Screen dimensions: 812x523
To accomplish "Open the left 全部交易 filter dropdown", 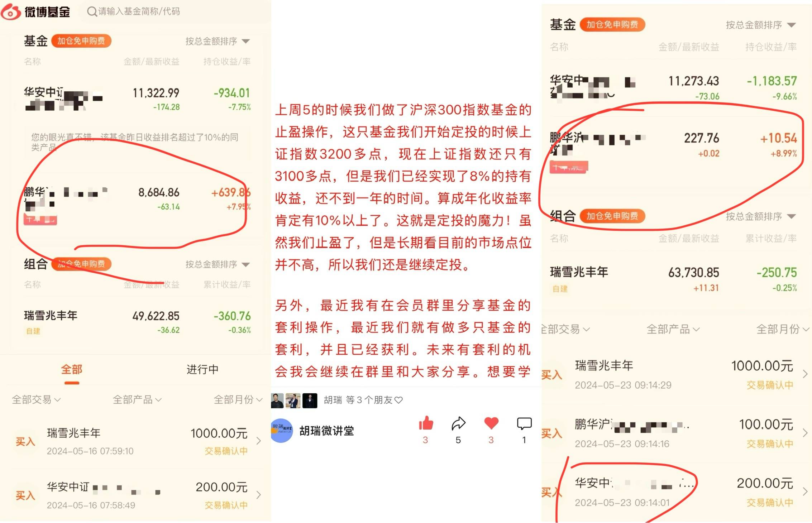I will (x=36, y=399).
